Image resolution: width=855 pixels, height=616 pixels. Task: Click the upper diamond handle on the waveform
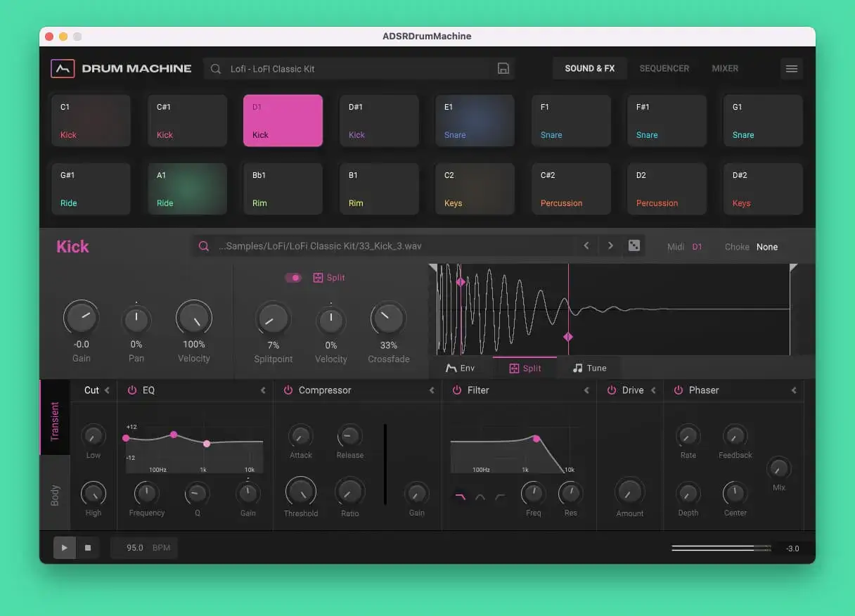pos(461,282)
